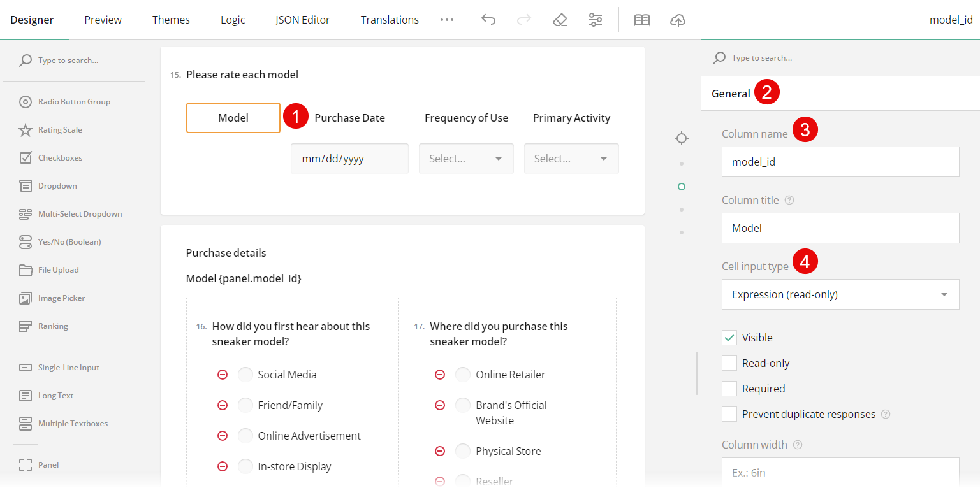Switch to the JSON Editor tab
Viewport: 980px width, 488px height.
(x=302, y=20)
